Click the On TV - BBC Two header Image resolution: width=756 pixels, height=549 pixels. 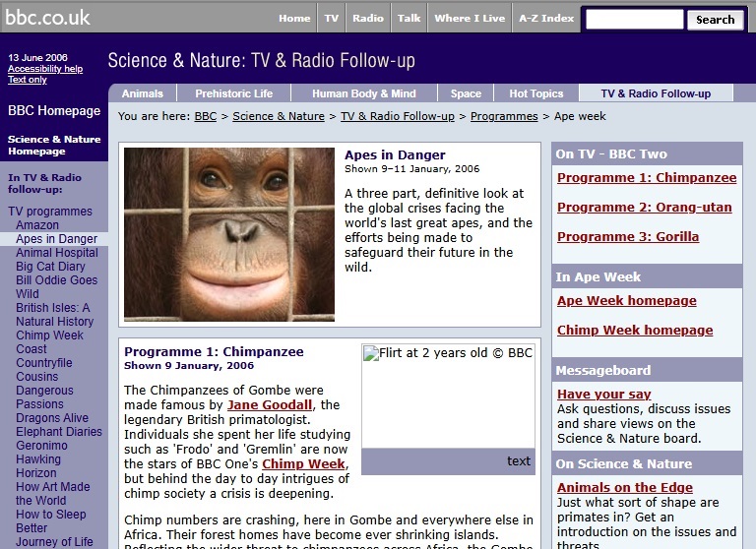tap(611, 154)
